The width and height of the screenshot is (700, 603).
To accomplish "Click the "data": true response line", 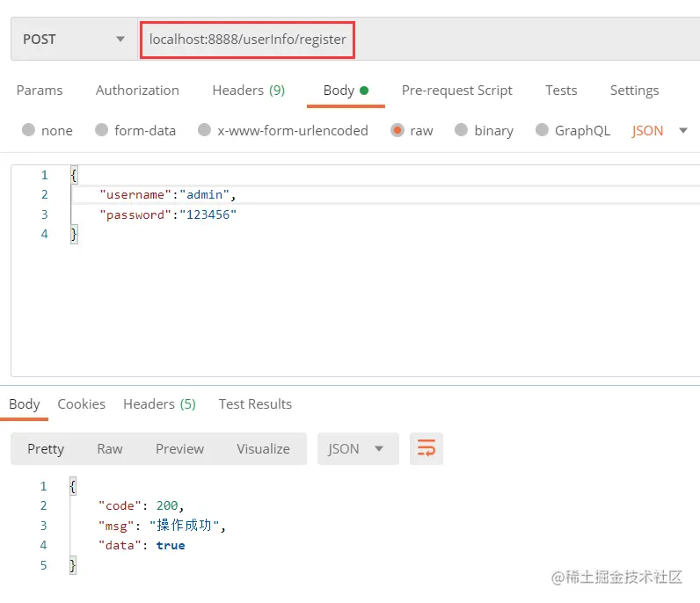I will (142, 545).
